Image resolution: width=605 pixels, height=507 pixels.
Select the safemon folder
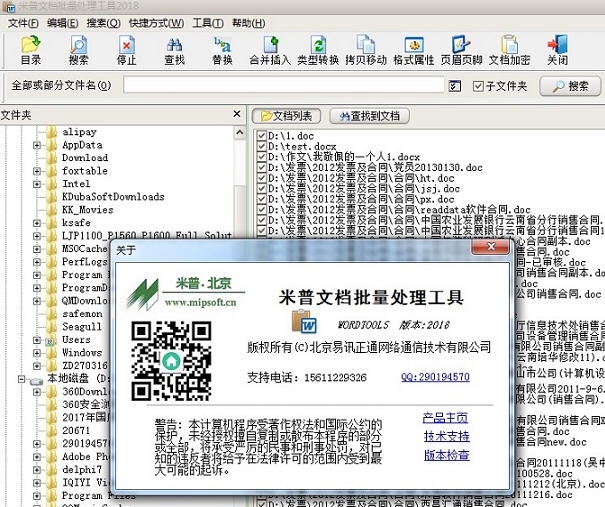click(82, 314)
